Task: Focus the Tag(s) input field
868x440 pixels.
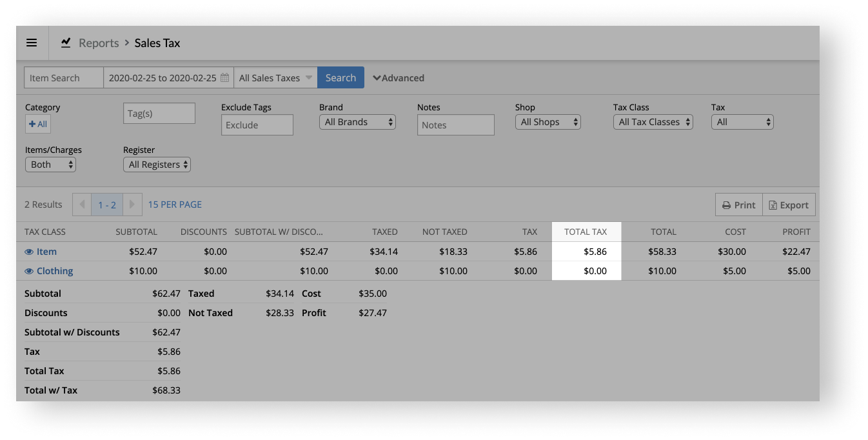Action: coord(159,113)
